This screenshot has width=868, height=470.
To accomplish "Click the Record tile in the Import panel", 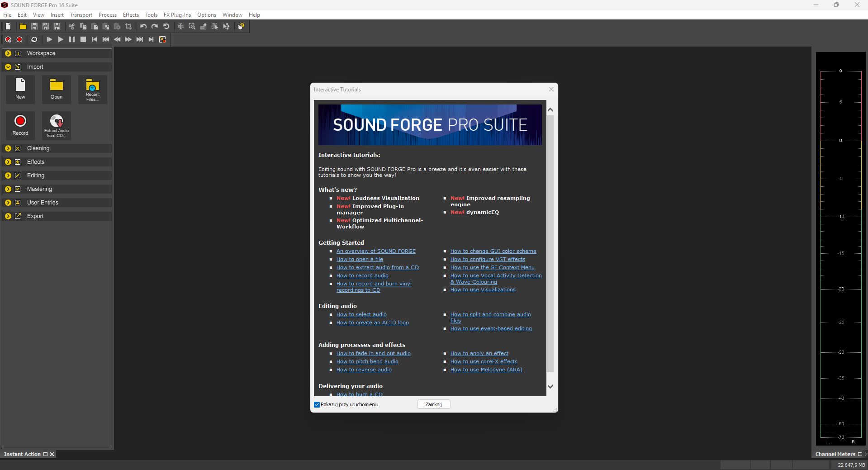I will tap(20, 125).
